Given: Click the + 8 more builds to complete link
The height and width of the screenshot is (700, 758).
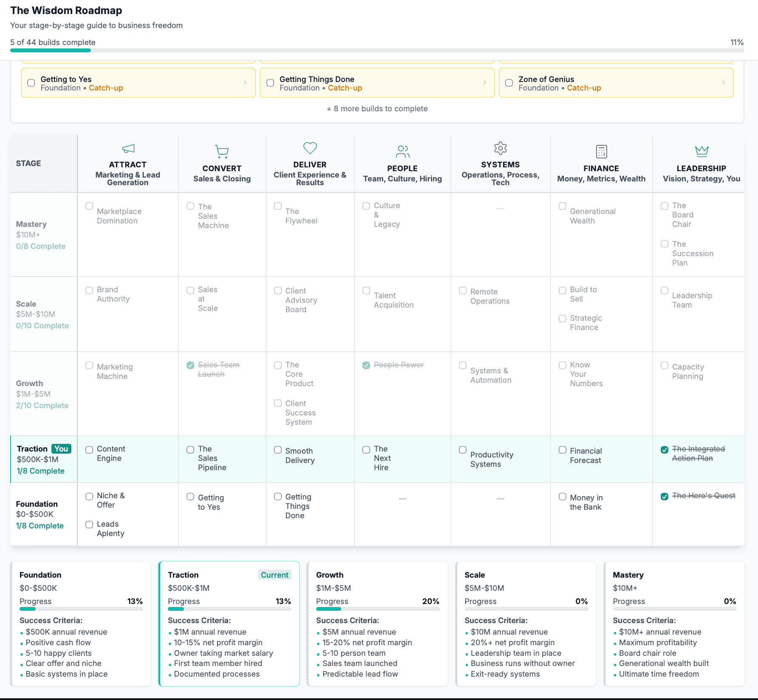Looking at the screenshot, I should [377, 109].
